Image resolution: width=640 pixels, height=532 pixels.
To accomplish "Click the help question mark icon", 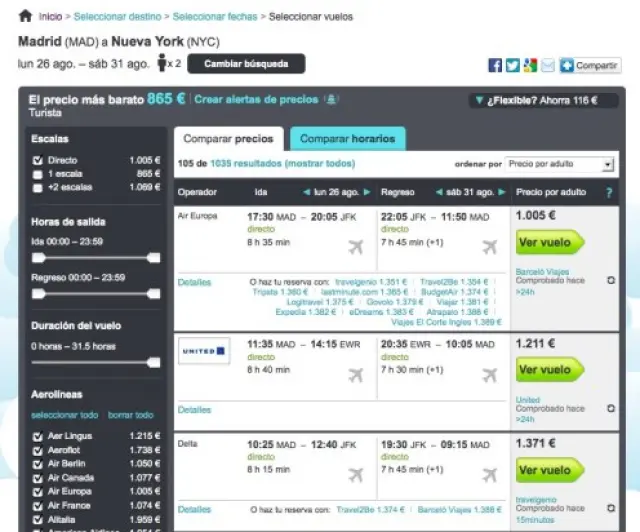I will coord(609,191).
